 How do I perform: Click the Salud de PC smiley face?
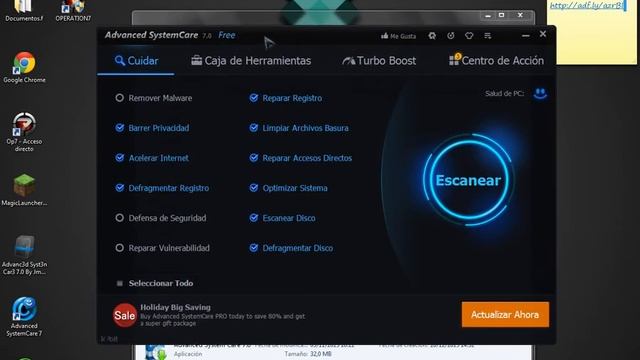click(x=540, y=93)
